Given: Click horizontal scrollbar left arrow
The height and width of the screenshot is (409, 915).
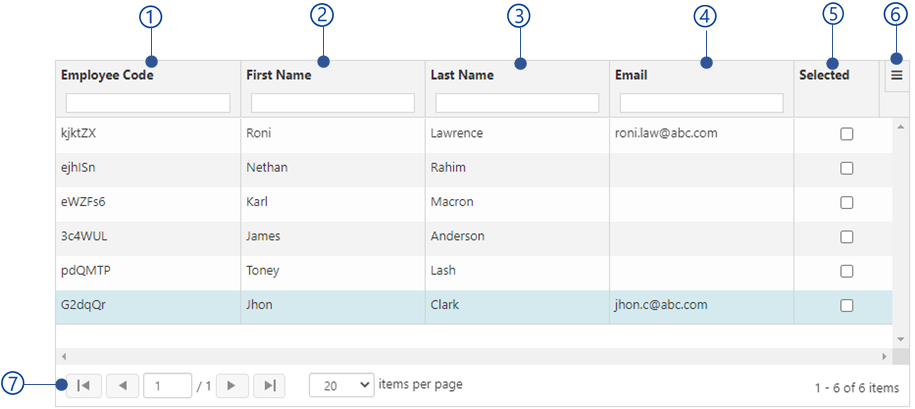Looking at the screenshot, I should click(x=64, y=356).
